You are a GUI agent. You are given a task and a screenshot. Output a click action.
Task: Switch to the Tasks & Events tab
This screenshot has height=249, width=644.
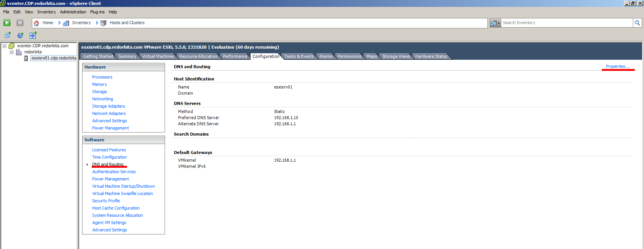pyautogui.click(x=299, y=56)
